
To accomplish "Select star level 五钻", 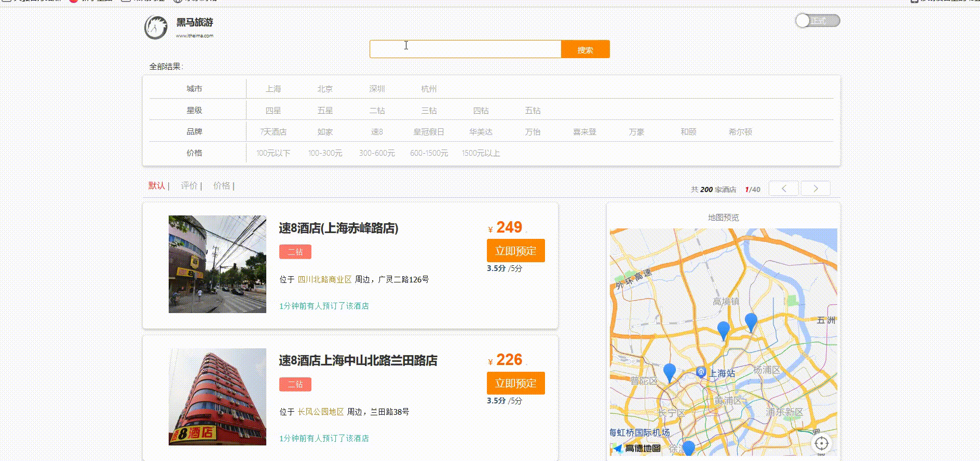I will tap(533, 111).
